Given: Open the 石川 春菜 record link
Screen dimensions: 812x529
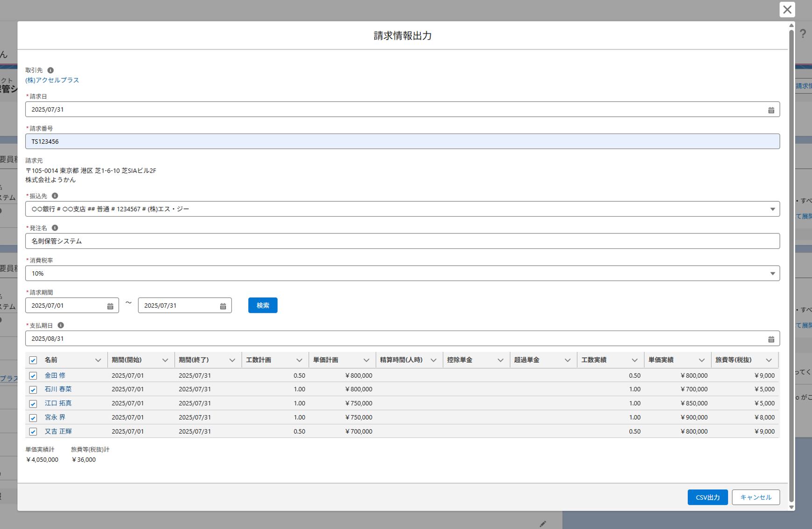Looking at the screenshot, I should click(58, 389).
